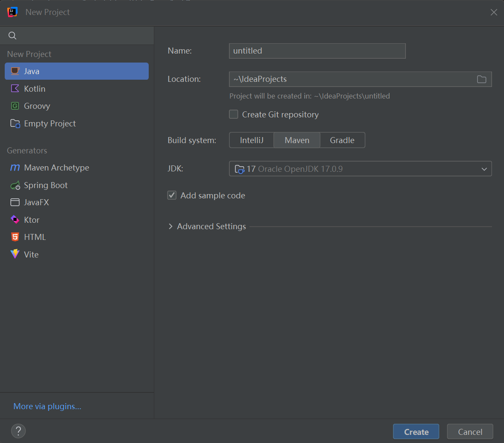
Task: Click the 'JDK:' label
Action: [175, 168]
